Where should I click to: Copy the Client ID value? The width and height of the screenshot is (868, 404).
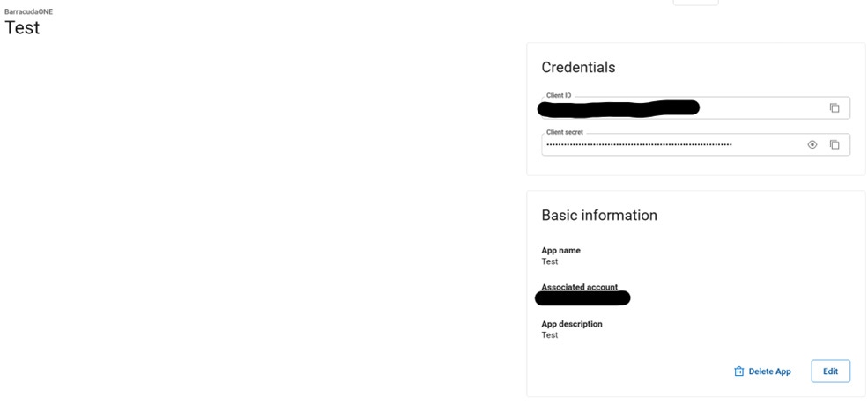[835, 108]
